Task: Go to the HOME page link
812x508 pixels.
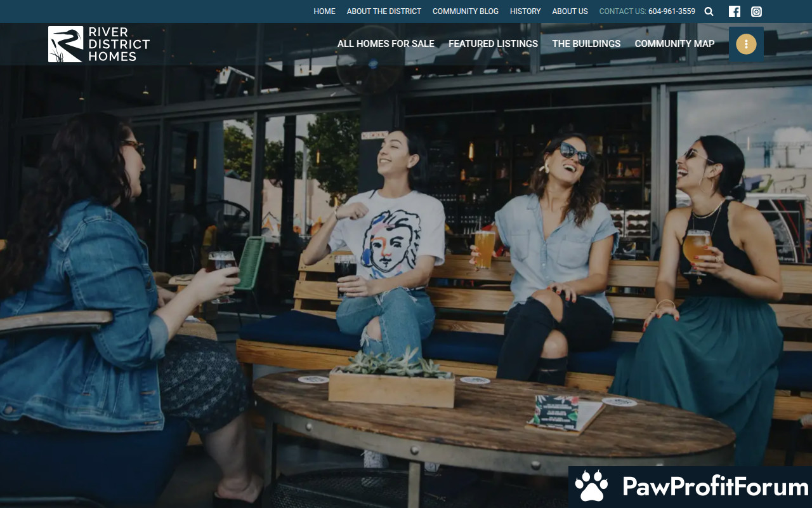Action: tap(324, 11)
